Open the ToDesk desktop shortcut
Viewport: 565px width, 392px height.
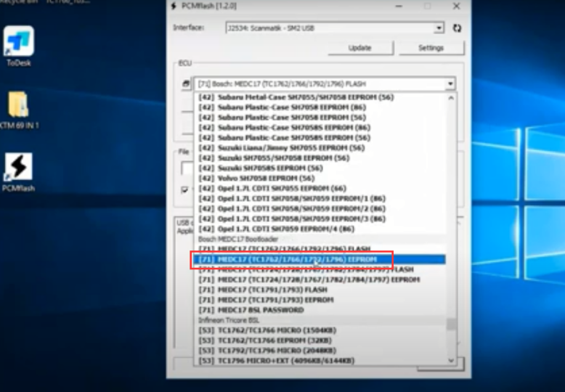point(19,46)
